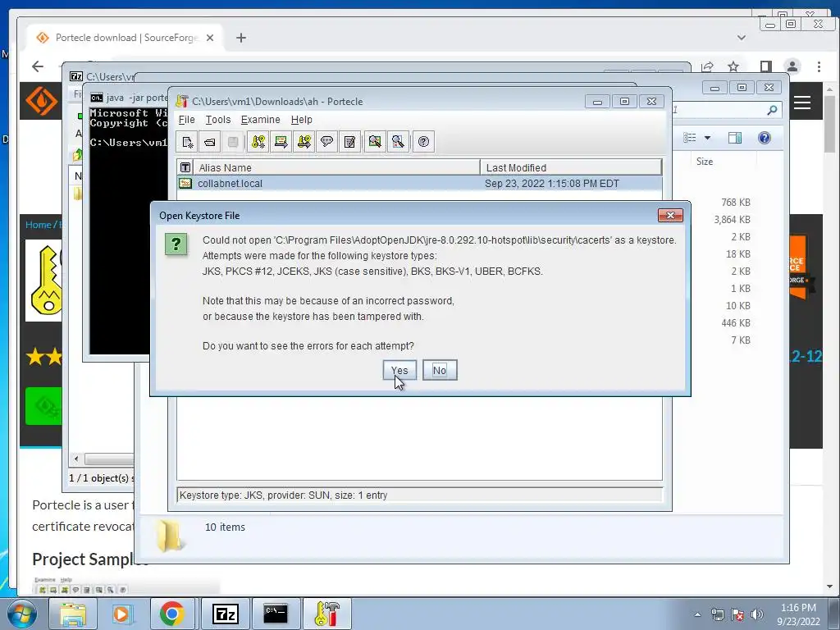
Task: Open Chrome's three-dot menu
Action: (x=819, y=66)
